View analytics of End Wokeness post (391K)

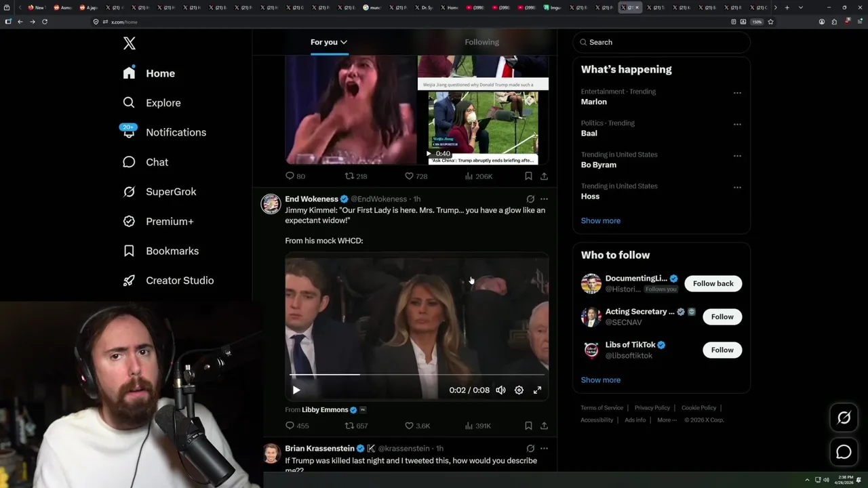click(x=477, y=426)
